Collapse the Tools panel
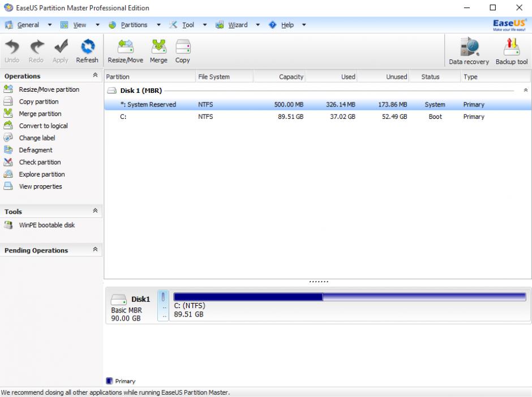The width and height of the screenshot is (532, 397). coord(95,211)
